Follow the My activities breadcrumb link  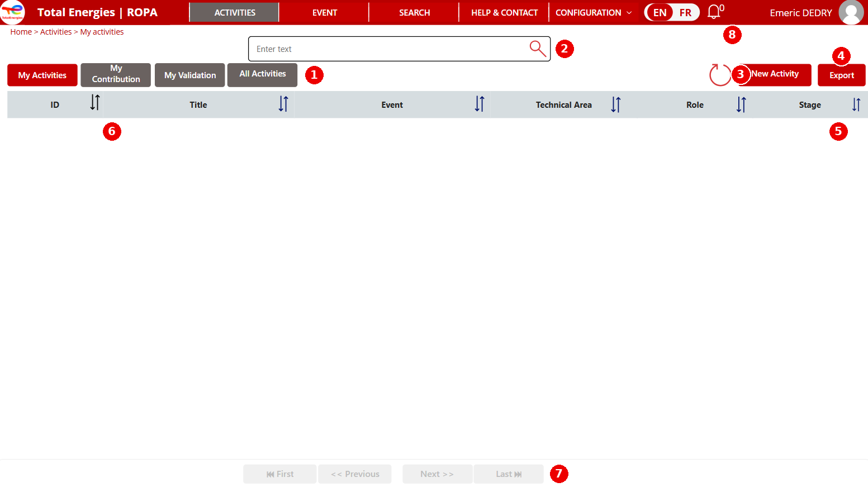pos(102,32)
